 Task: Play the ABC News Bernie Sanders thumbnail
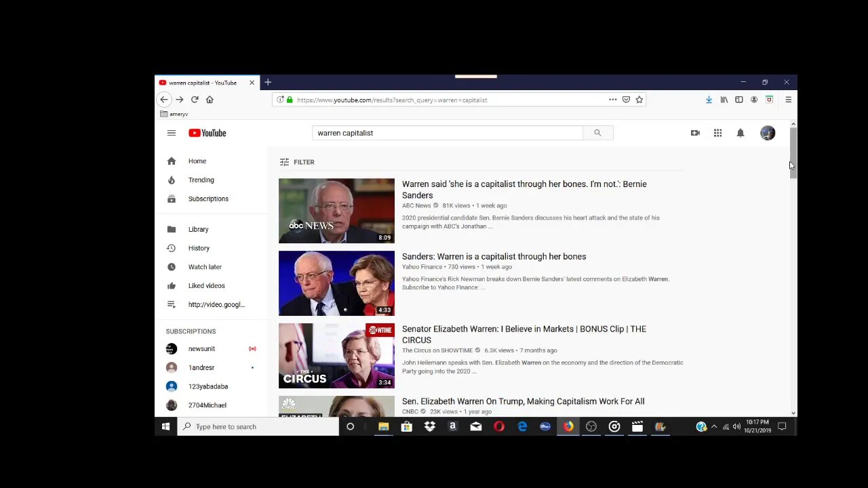pos(336,211)
